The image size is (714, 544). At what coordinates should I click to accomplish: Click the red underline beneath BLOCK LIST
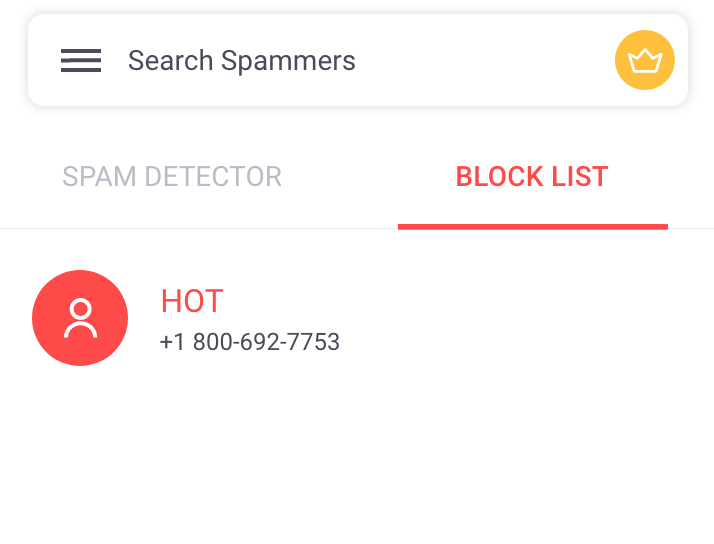pos(533,227)
